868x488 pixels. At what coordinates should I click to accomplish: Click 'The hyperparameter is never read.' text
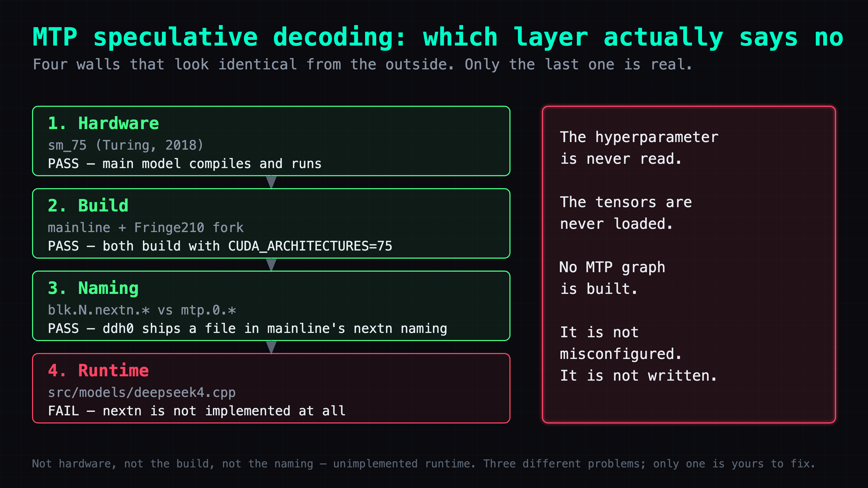[x=639, y=148]
